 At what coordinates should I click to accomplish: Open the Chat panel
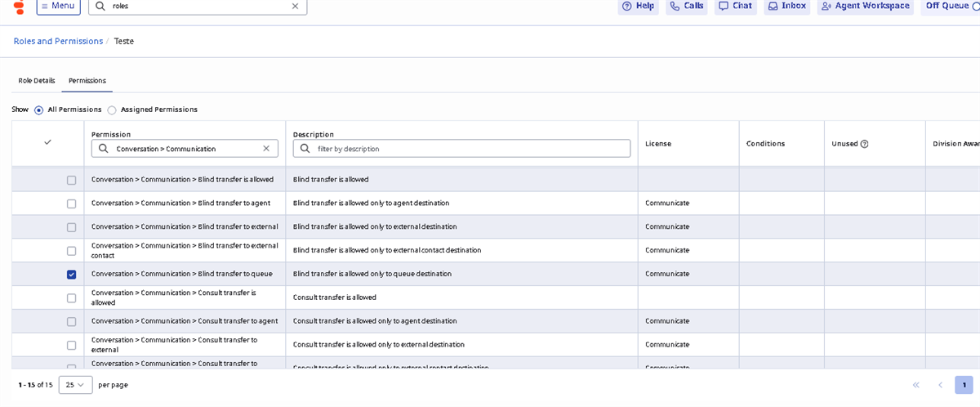point(735,6)
